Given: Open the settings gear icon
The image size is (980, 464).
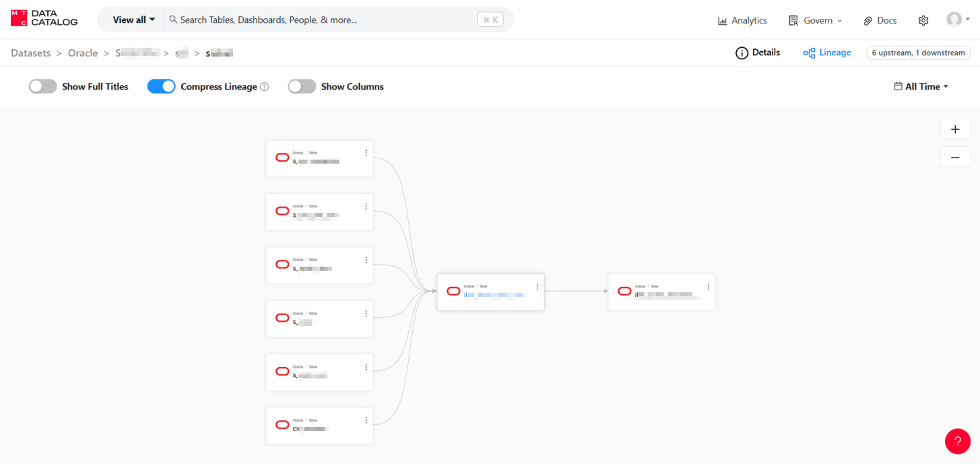Looking at the screenshot, I should coord(923,21).
